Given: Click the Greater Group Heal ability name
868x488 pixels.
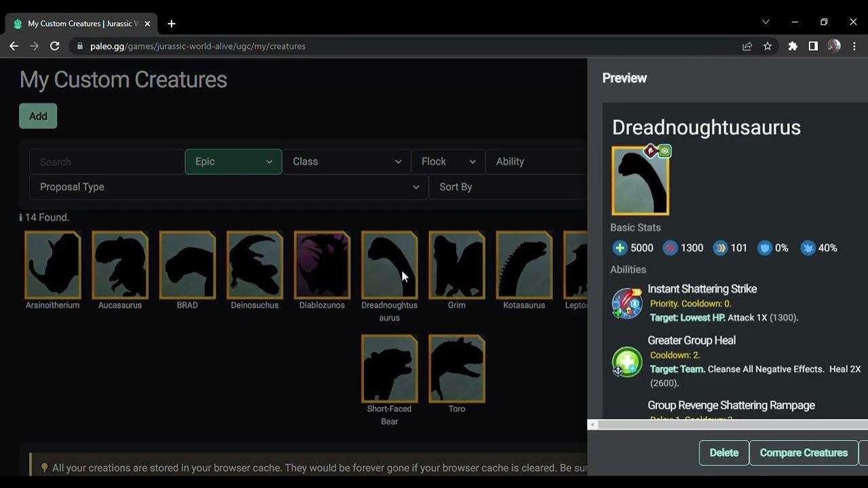Looking at the screenshot, I should (692, 340).
